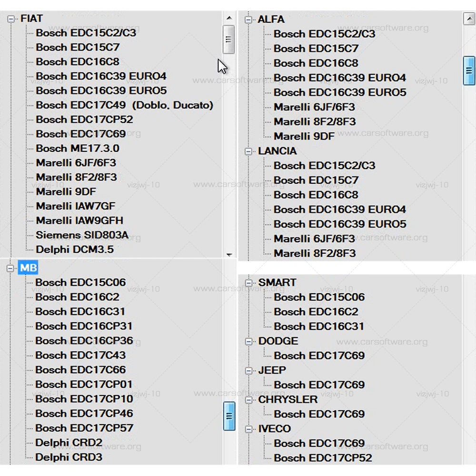Select Bosch EDC17C49 (Doblo, Ducato) under FIAT
Viewport: 476px width, 476px height.
click(x=124, y=105)
